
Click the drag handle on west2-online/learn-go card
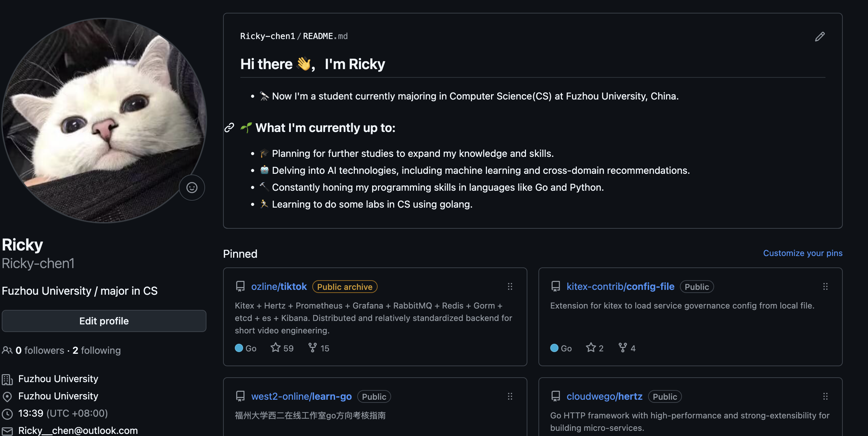click(510, 396)
